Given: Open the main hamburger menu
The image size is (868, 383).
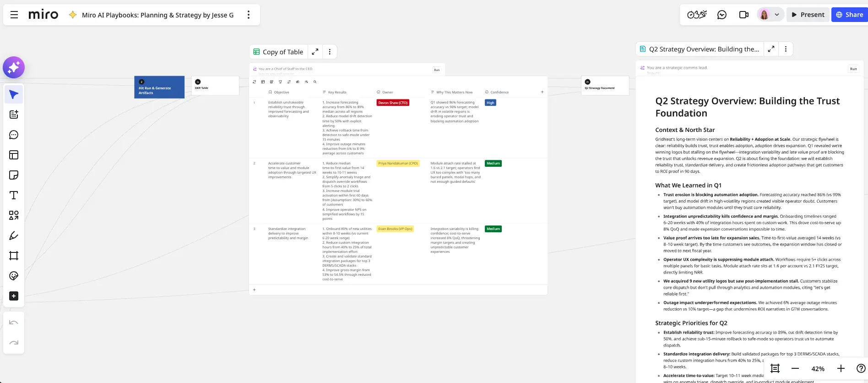Looking at the screenshot, I should pyautogui.click(x=14, y=15).
